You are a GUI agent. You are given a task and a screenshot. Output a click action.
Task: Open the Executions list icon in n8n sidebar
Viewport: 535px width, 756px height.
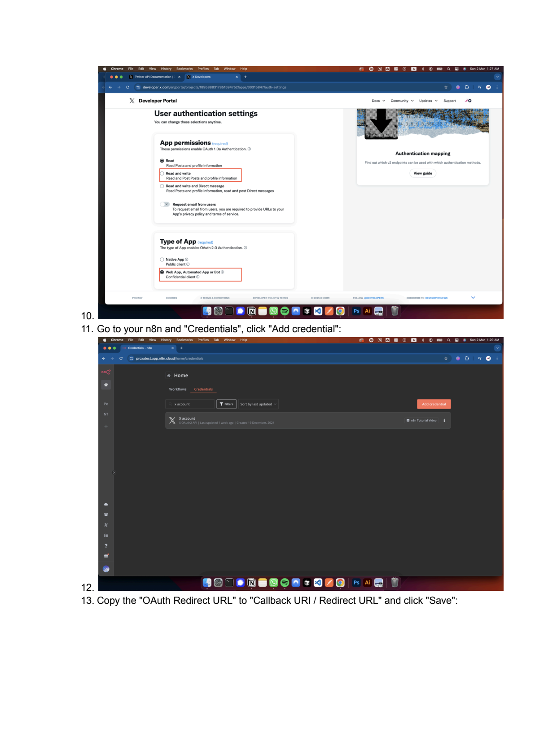coord(106,535)
